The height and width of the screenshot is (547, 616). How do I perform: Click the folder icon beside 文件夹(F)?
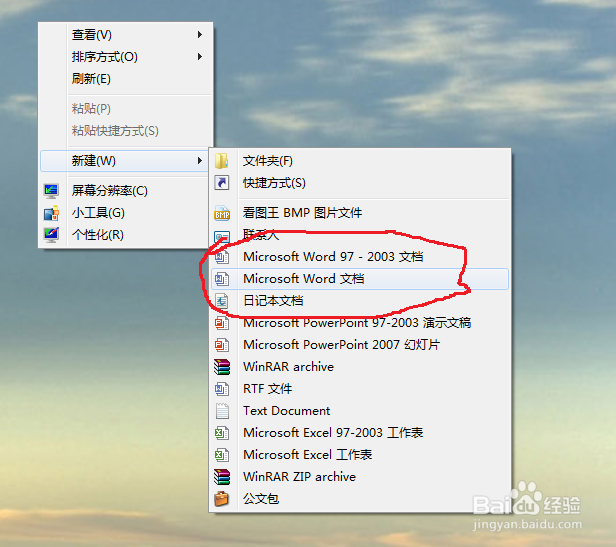(222, 161)
